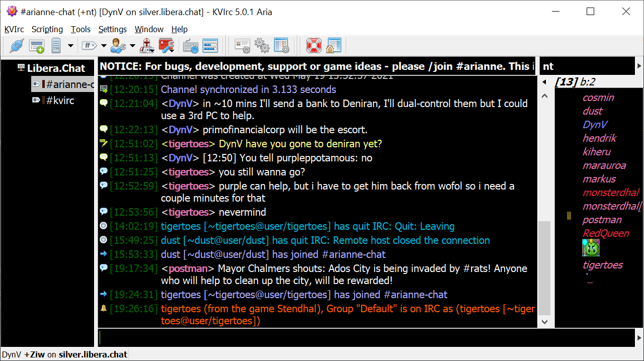Click the Libera.Chat network monitor icon
The image size is (644, 361).
(x=21, y=67)
